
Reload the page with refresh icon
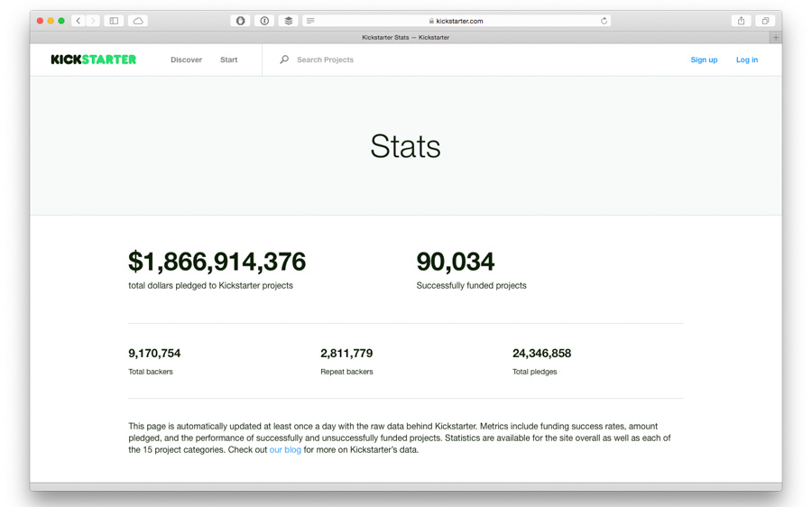pyautogui.click(x=604, y=21)
